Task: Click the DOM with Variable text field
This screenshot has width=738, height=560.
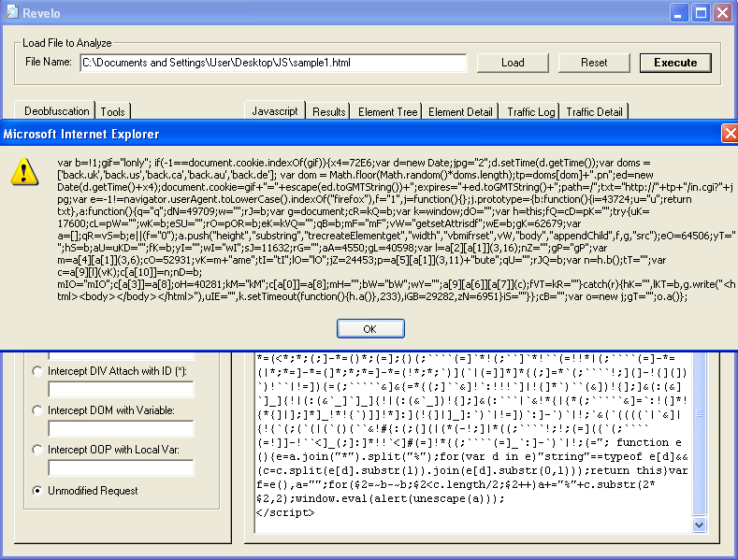Action: point(121,428)
